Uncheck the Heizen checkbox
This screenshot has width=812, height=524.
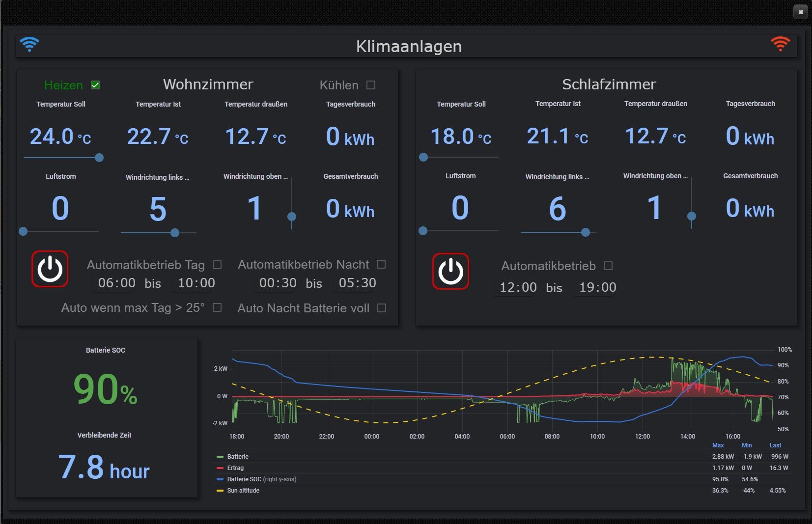pos(95,85)
